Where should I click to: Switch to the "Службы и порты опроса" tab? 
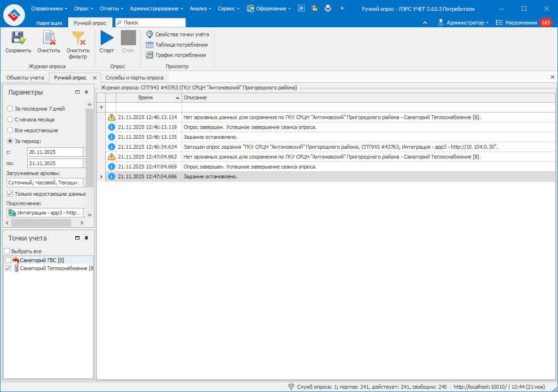pyautogui.click(x=134, y=78)
